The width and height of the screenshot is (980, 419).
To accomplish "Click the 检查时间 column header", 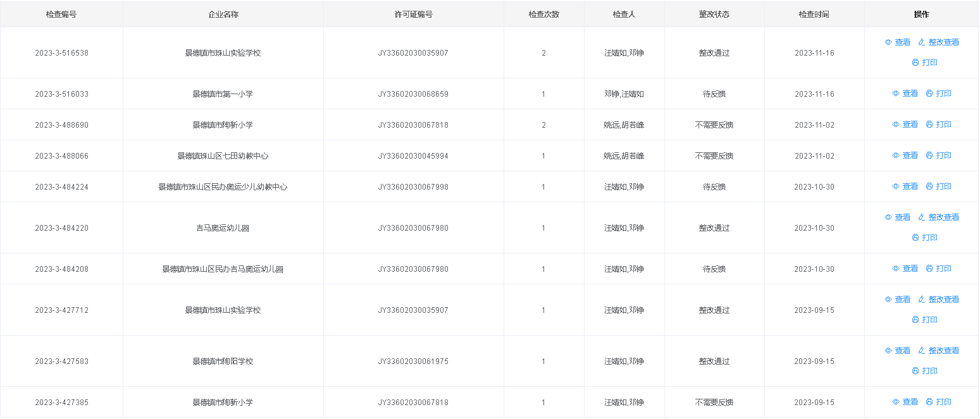I will pos(814,15).
